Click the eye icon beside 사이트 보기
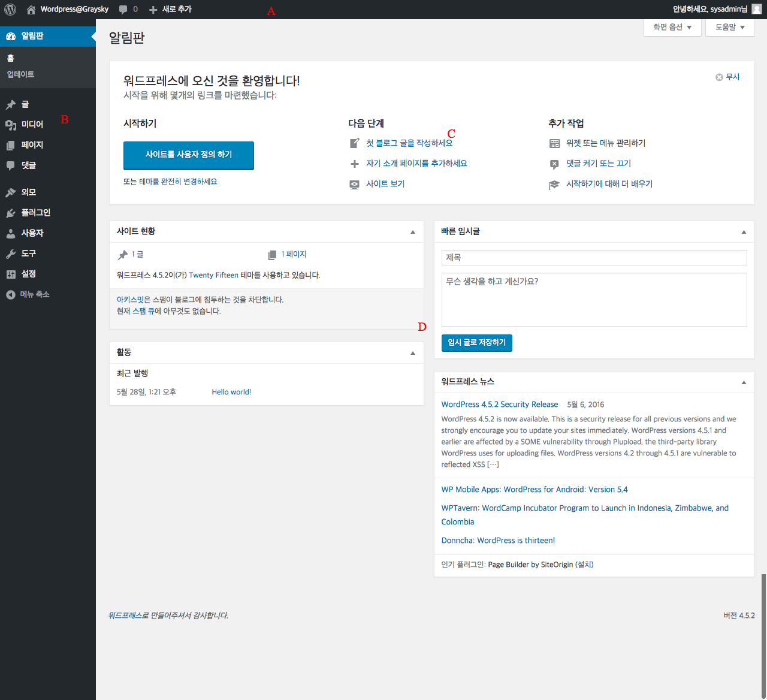Screen dimensions: 767x700 pyautogui.click(x=355, y=184)
